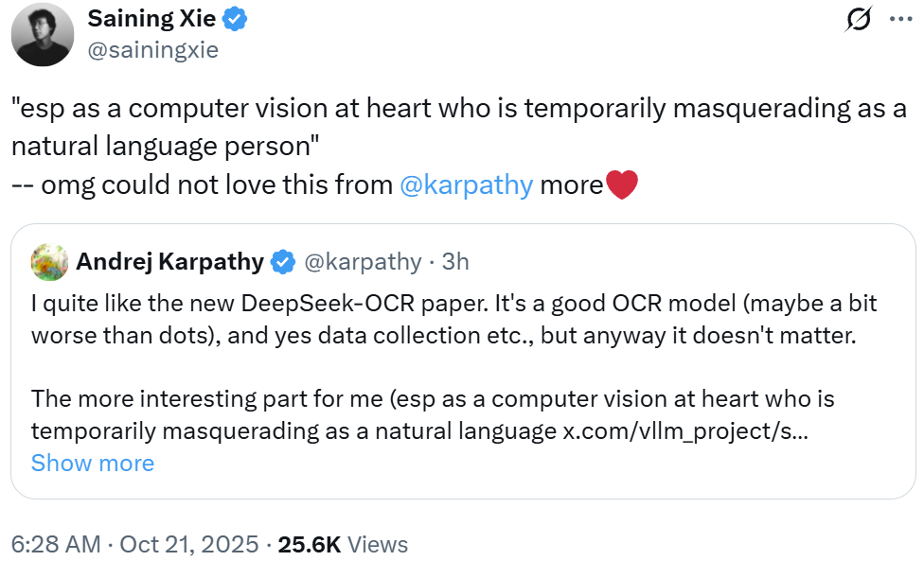This screenshot has height=561, width=924.
Task: Open the Saining Xie display name
Action: (151, 19)
